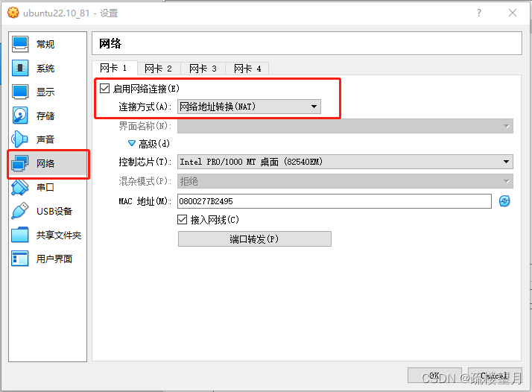532x392 pixels.
Task: Open the 控制芯片 Intel PRO/1000 dropdown
Action: (x=345, y=162)
